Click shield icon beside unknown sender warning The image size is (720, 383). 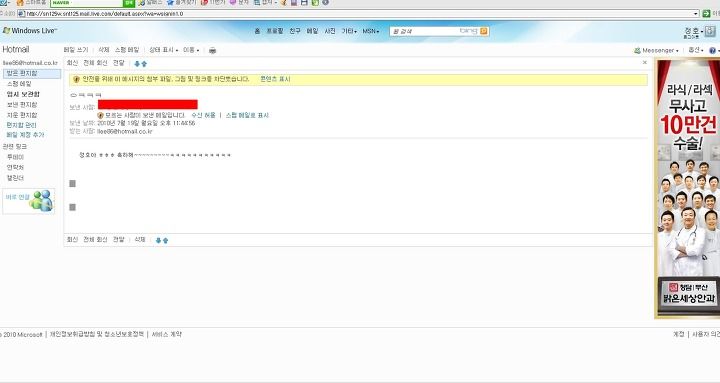(x=101, y=115)
